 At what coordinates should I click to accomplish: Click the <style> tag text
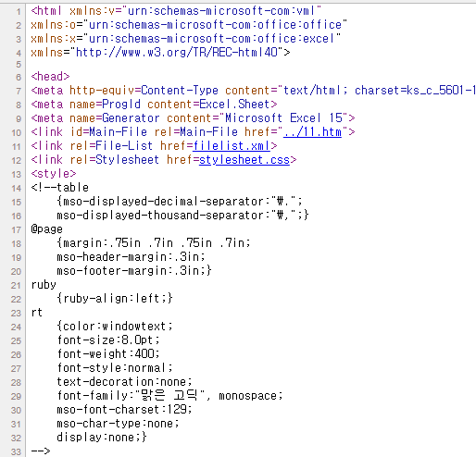(54, 174)
